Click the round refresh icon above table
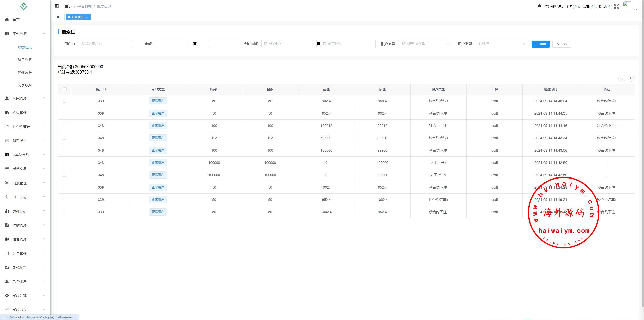 (x=631, y=78)
